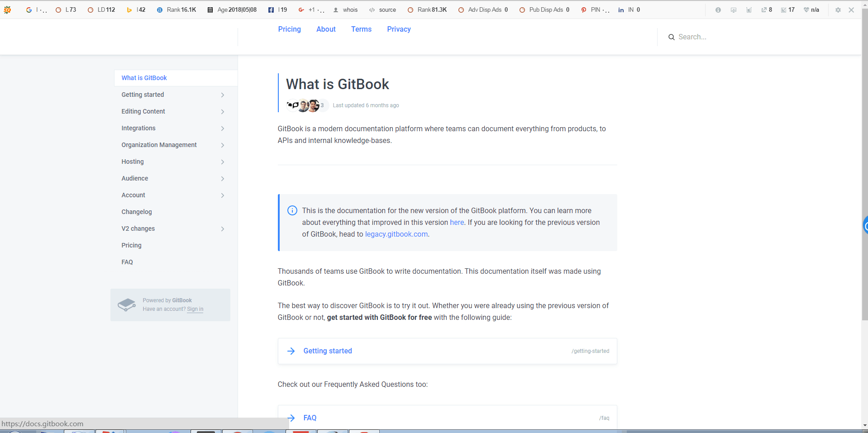View the Alexa Rank 16.1K indicator
The height and width of the screenshot is (433, 868).
click(x=176, y=10)
